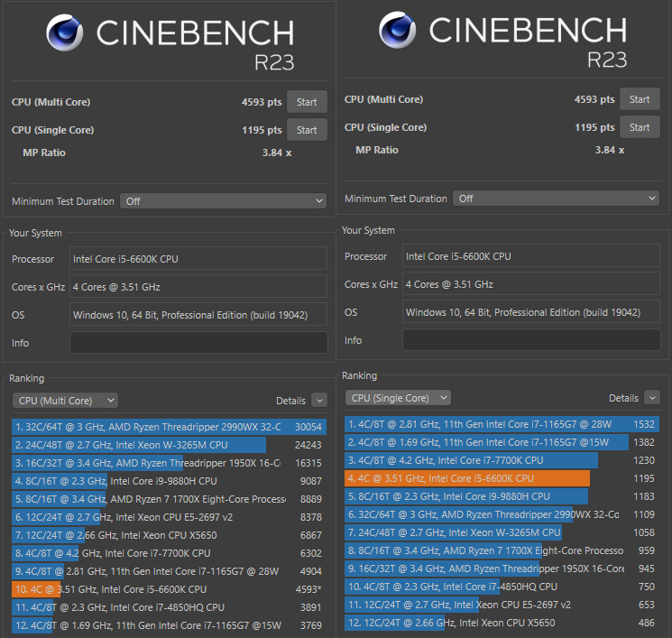Select Core i7-7700K row scoring 6302
The width and height of the screenshot is (672, 638).
pyautogui.click(x=169, y=553)
